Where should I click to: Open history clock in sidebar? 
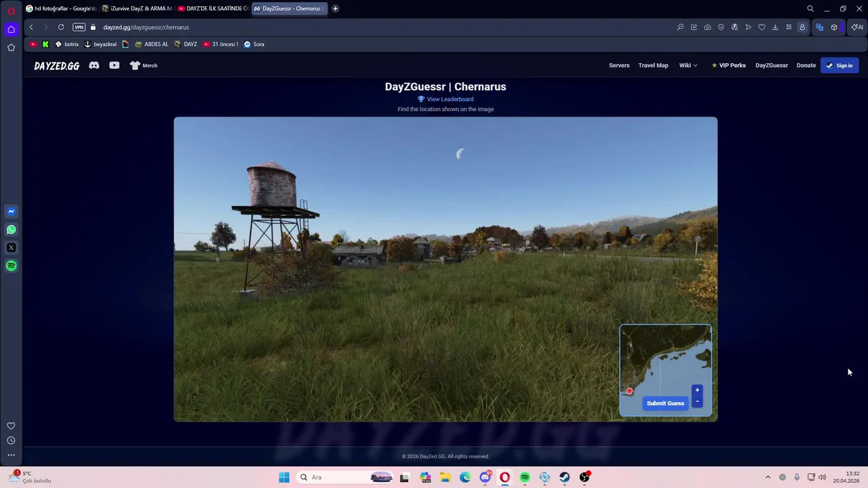click(11, 441)
